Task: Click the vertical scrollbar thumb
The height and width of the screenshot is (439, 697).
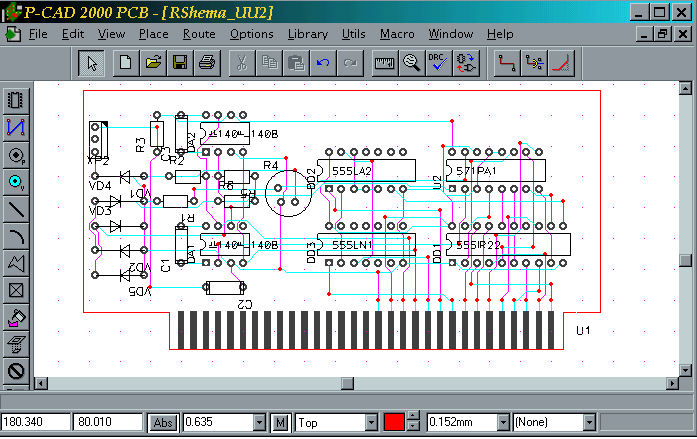Action: point(685,260)
